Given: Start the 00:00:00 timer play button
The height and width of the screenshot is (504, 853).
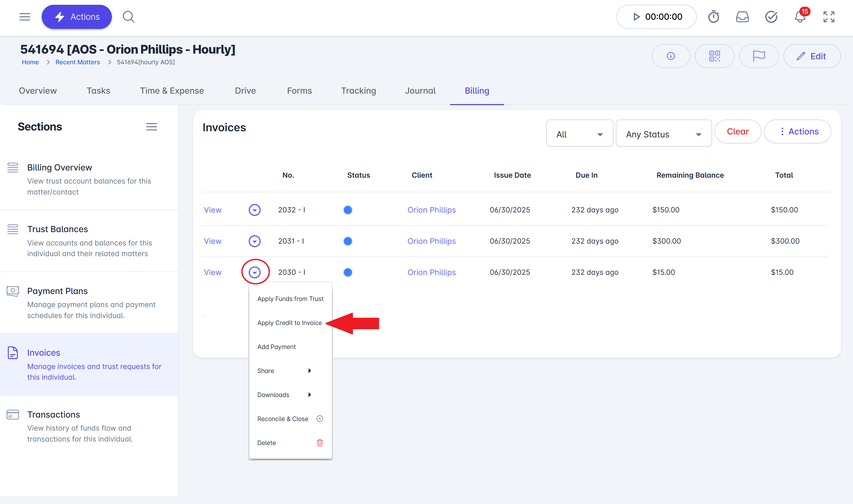Looking at the screenshot, I should coord(636,17).
